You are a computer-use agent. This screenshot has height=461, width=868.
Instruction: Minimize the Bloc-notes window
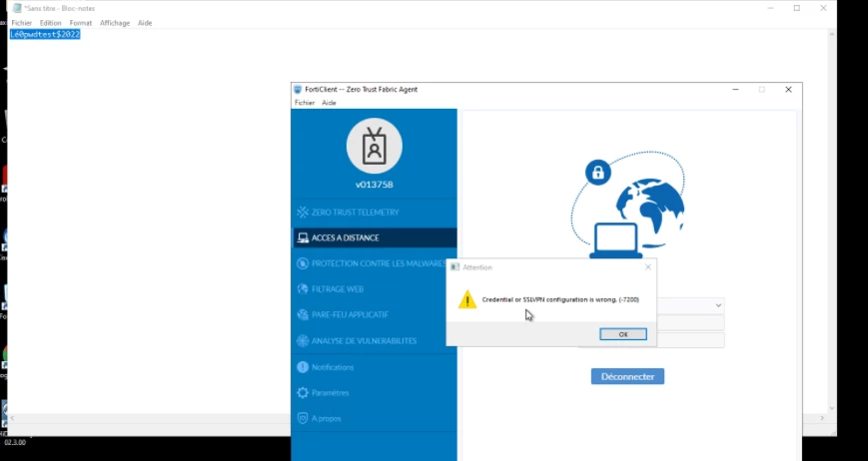coord(770,8)
